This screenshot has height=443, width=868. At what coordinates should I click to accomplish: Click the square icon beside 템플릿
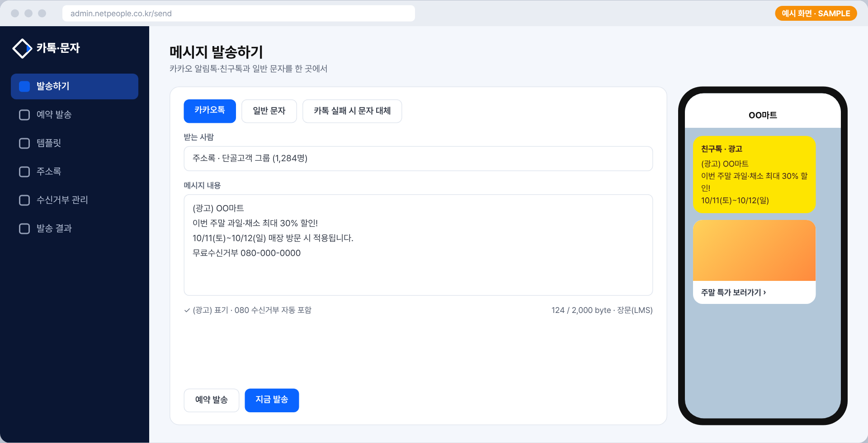(24, 144)
